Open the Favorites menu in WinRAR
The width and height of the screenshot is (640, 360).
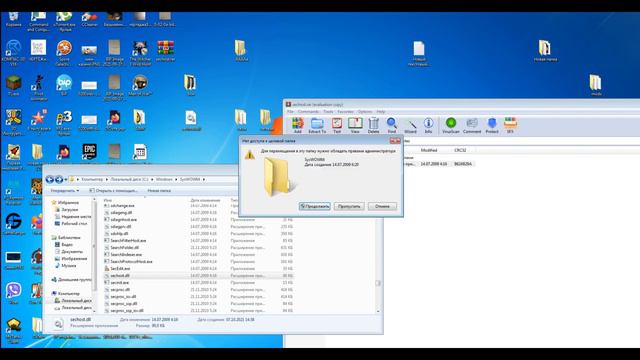(345, 111)
